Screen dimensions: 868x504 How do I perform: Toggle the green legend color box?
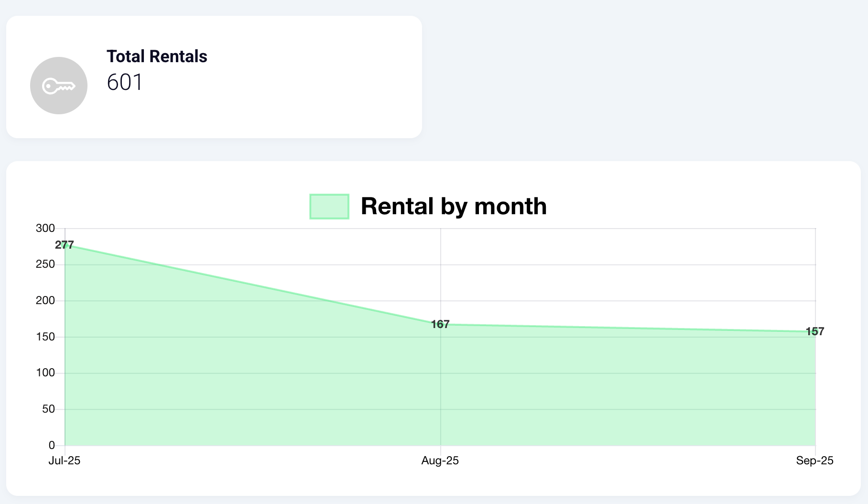click(329, 207)
